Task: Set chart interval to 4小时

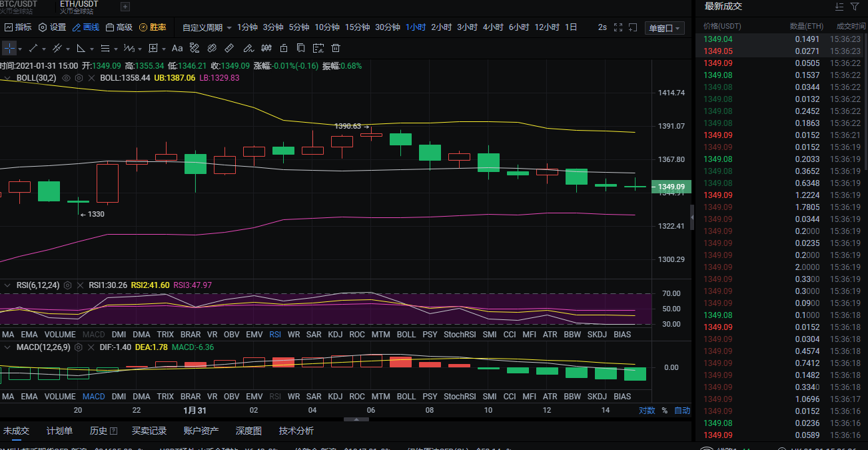Action: (493, 27)
